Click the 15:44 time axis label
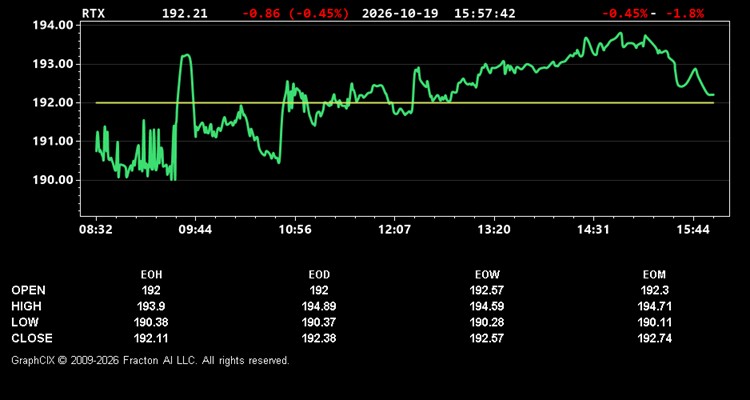 point(693,230)
